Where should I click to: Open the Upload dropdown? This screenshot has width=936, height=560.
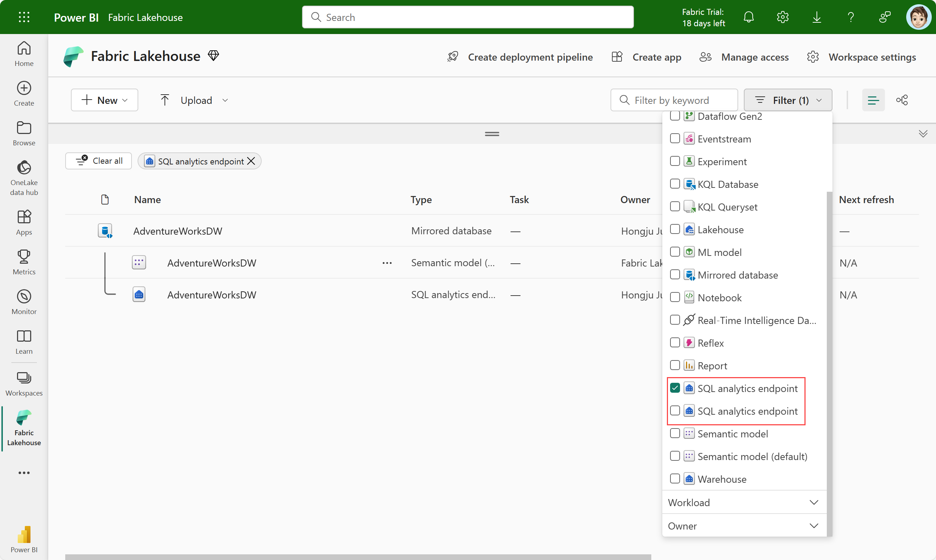point(194,100)
